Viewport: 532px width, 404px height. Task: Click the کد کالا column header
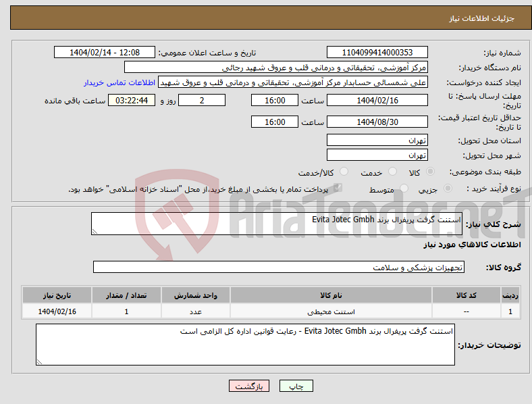point(467,295)
